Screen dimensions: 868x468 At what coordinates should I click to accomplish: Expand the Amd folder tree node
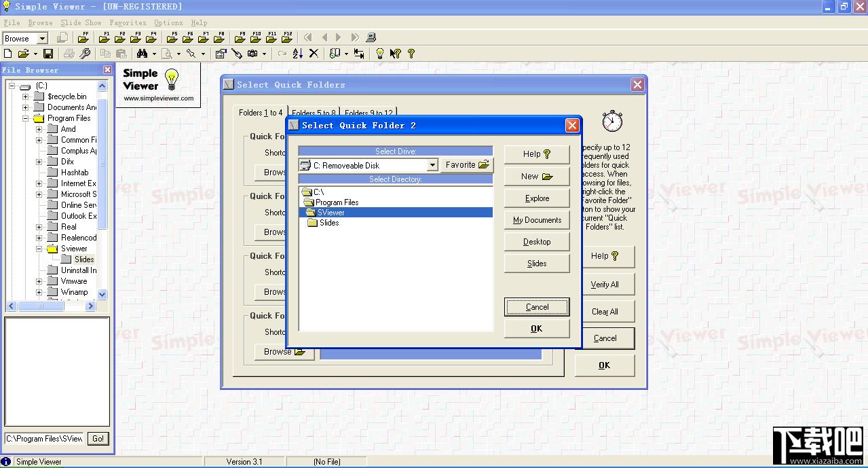pyautogui.click(x=39, y=129)
